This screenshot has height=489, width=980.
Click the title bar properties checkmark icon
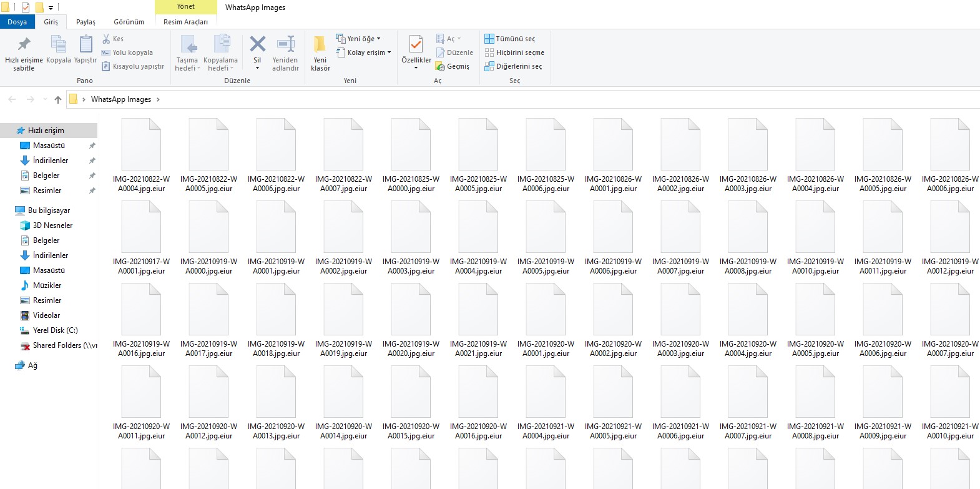pos(26,7)
